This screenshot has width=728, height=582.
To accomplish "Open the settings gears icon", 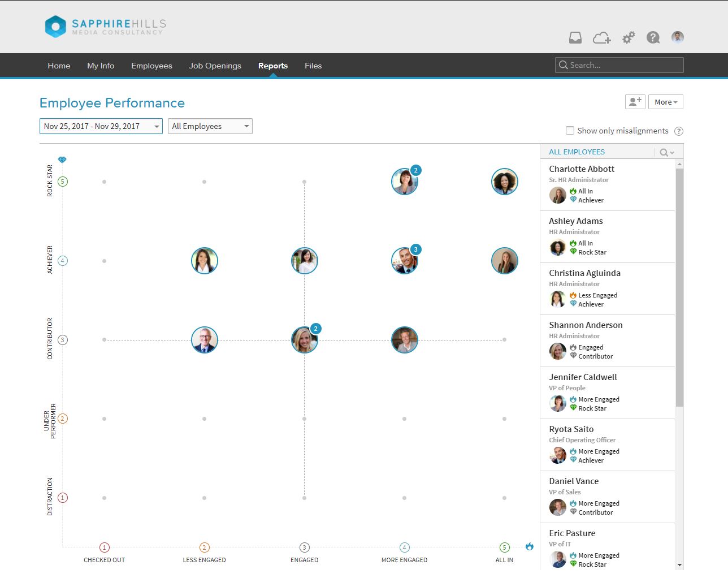I will tap(629, 37).
